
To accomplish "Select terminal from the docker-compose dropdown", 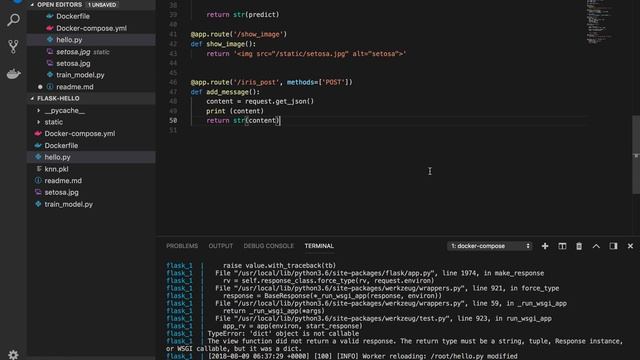I will point(489,246).
